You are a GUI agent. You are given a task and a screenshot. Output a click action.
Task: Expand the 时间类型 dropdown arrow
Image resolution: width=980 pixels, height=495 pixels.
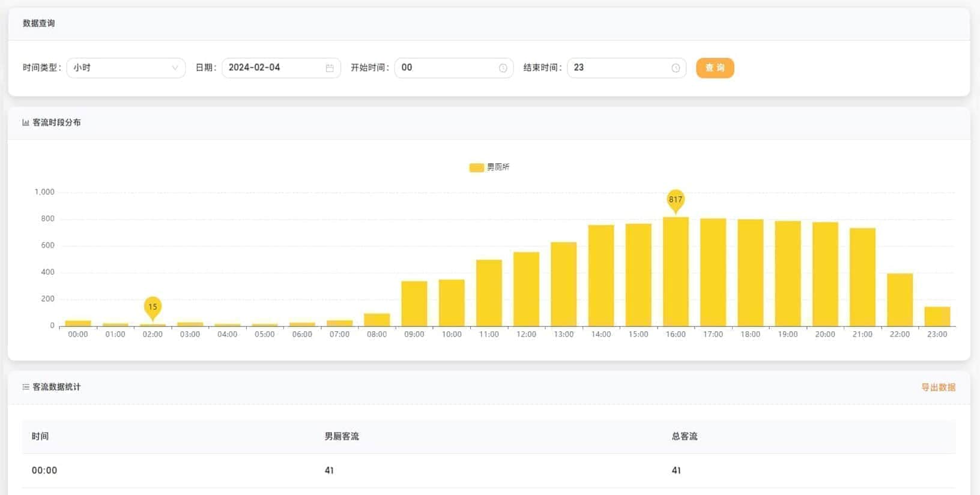[x=175, y=68]
